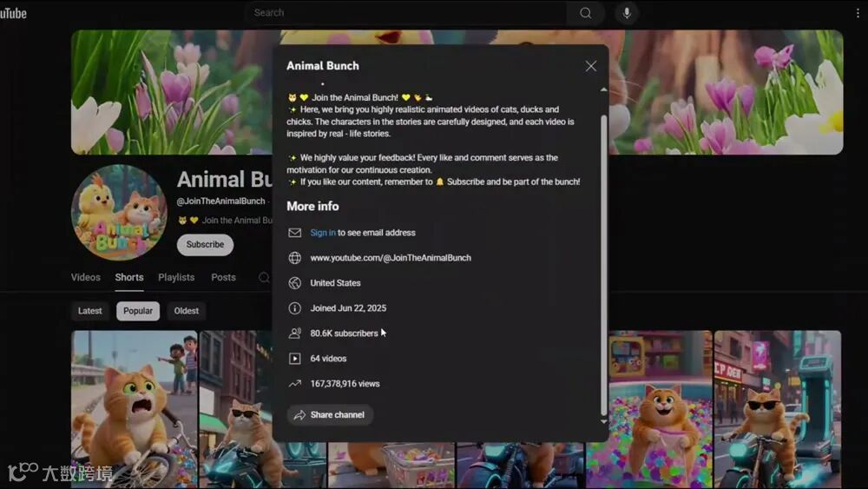Open short with screaming cat on bicycle

(x=134, y=409)
